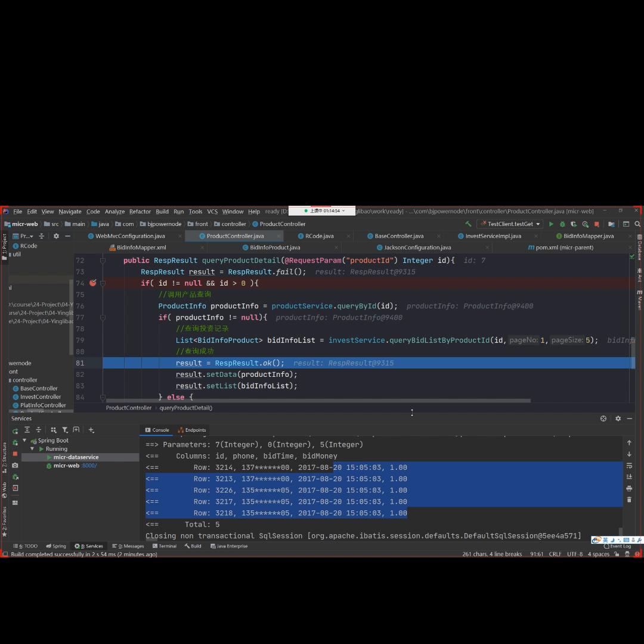Open the Terminal tool window

[x=165, y=546]
